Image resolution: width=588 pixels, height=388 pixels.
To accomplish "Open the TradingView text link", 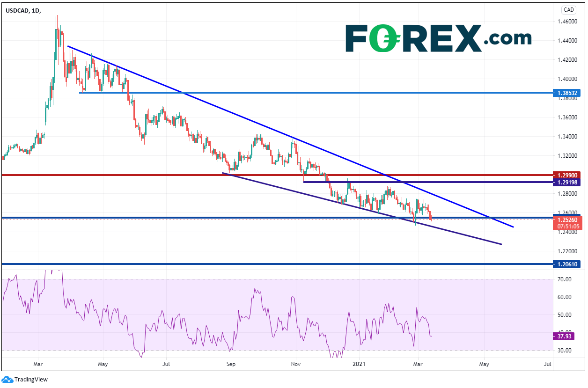I will pos(31,380).
